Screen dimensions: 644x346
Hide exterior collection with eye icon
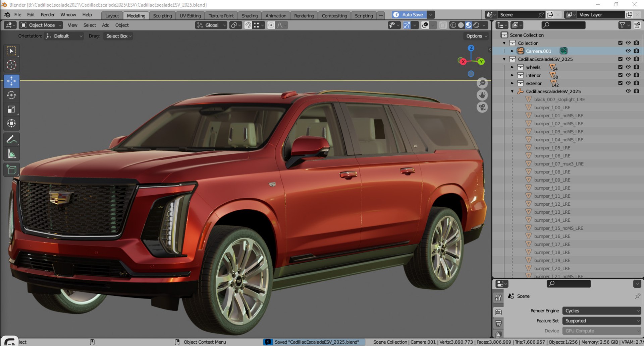point(628,83)
